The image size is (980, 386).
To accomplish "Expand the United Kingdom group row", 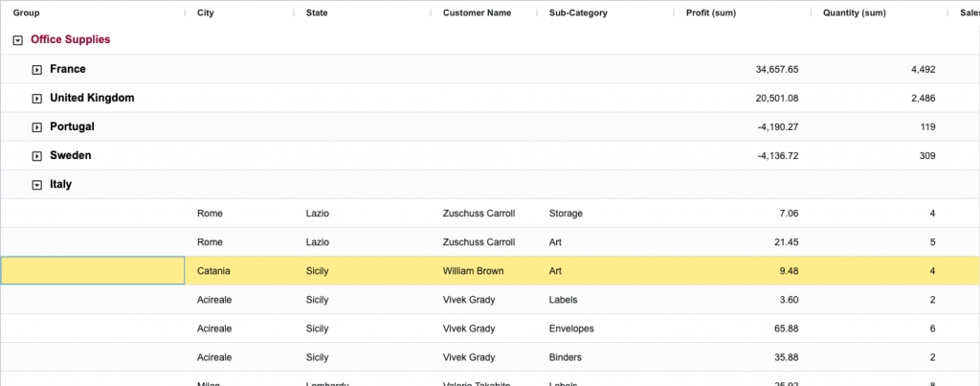I will (36, 99).
